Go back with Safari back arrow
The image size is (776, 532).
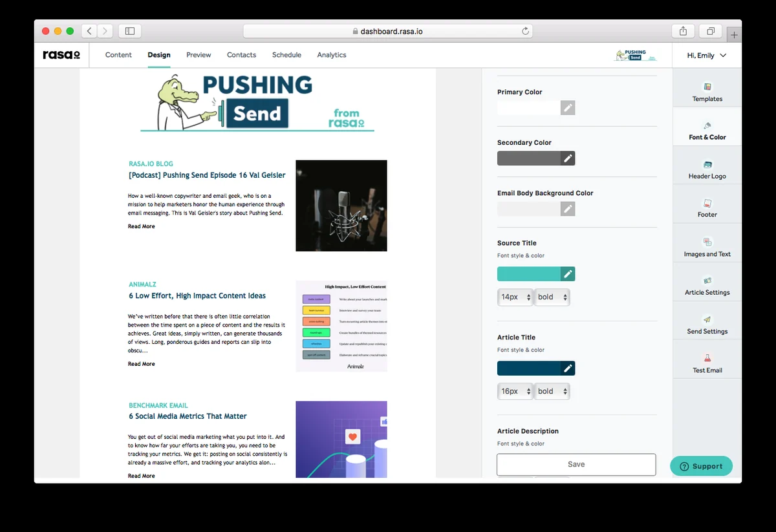pos(89,31)
